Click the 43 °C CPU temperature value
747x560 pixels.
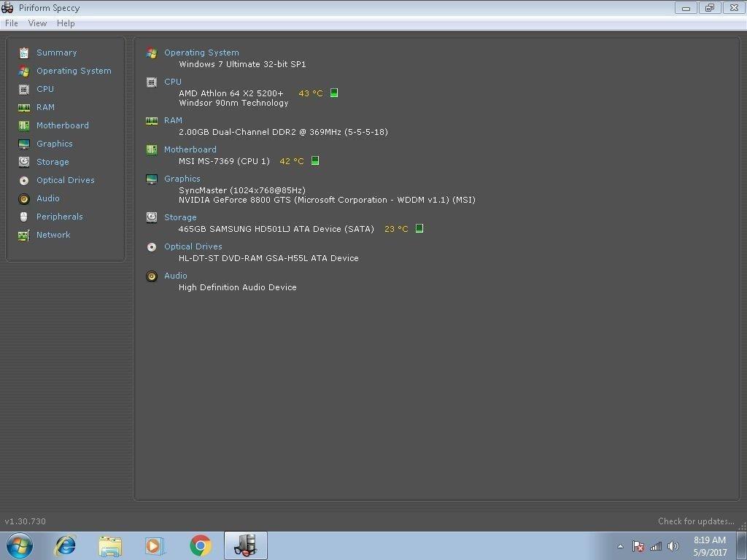pos(311,93)
